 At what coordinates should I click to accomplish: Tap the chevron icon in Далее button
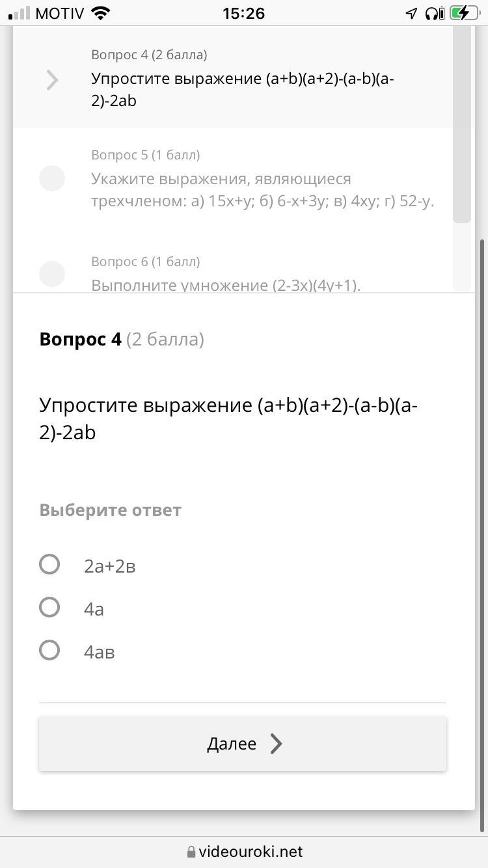(277, 744)
